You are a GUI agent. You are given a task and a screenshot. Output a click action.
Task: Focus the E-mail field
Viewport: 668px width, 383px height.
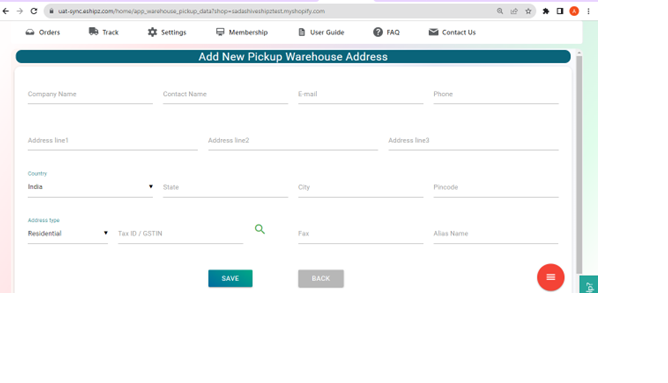click(360, 95)
